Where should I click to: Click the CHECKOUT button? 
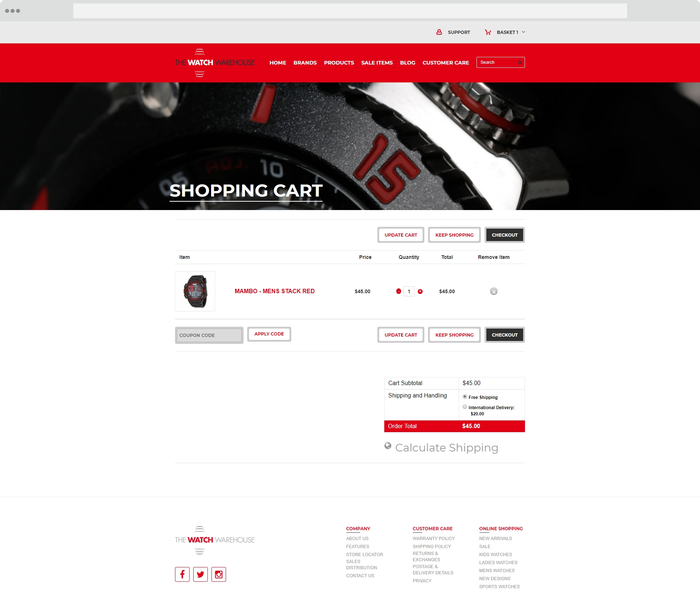point(505,234)
